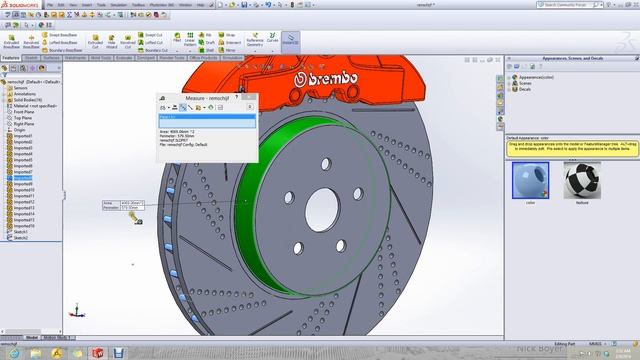Image resolution: width=640 pixels, height=360 pixels.
Task: Open the Curves dropdown arrow
Action: click(272, 51)
